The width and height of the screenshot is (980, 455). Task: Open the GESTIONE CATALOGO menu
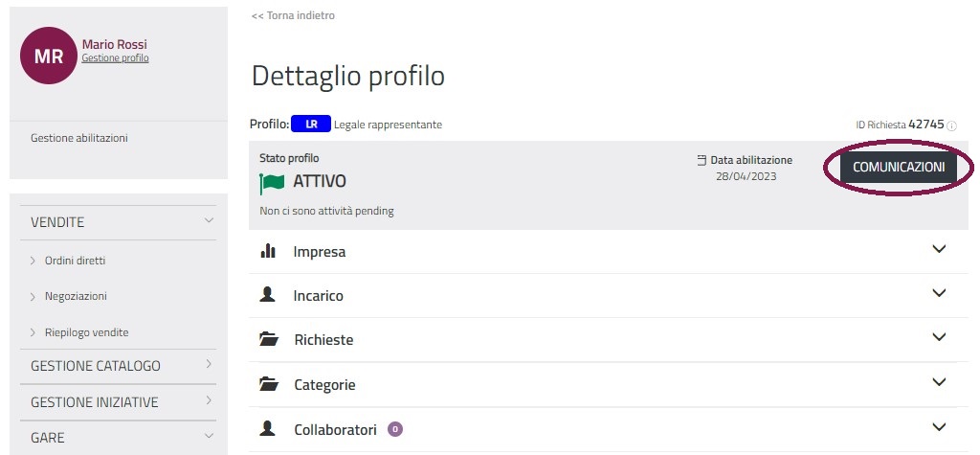(209, 365)
